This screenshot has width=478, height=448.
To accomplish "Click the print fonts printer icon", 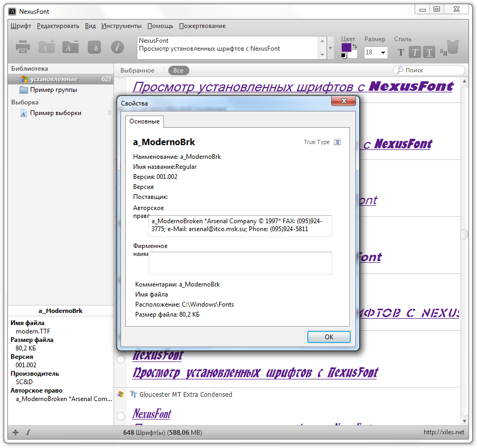I will pos(23,47).
